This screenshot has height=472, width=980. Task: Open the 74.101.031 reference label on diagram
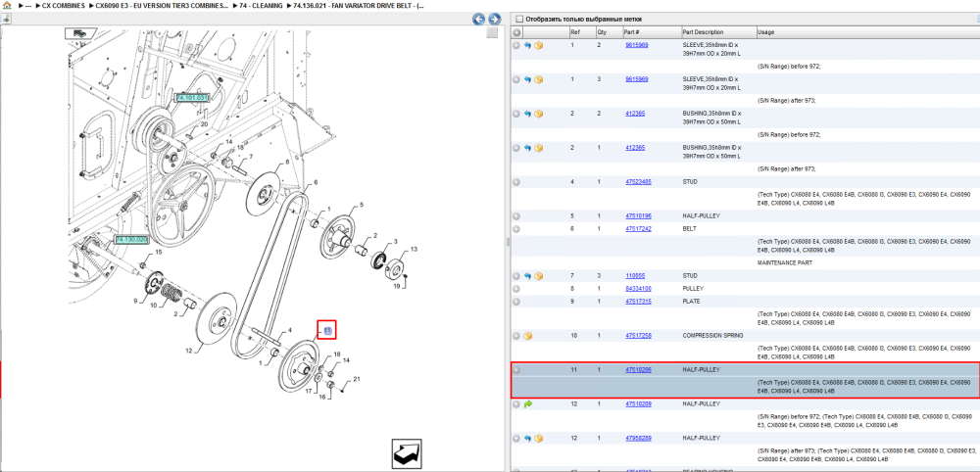191,98
